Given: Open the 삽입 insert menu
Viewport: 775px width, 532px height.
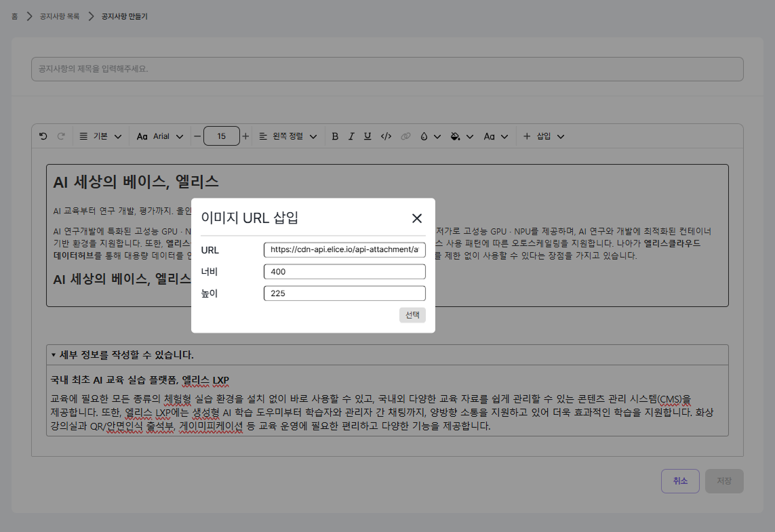Looking at the screenshot, I should coord(544,136).
